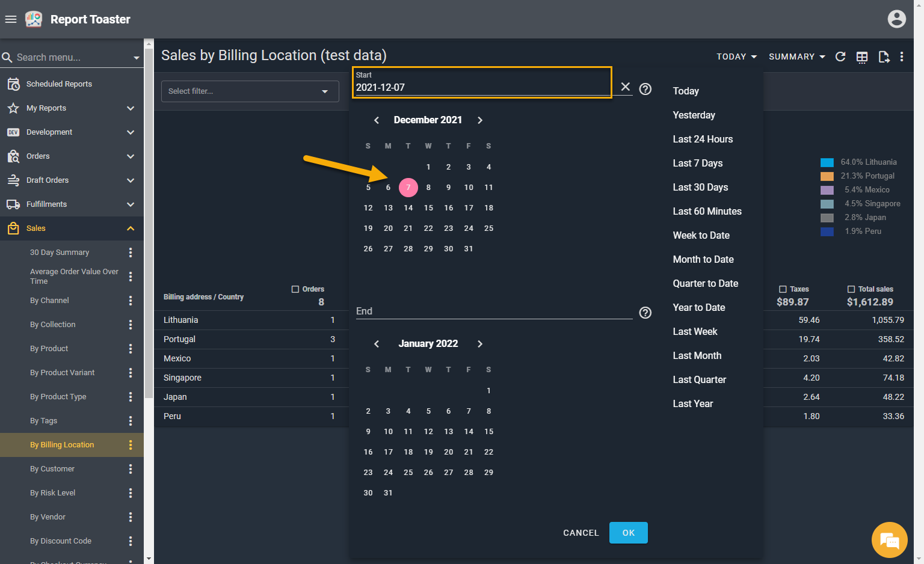Click the export report icon
The image size is (924, 564).
[884, 57]
